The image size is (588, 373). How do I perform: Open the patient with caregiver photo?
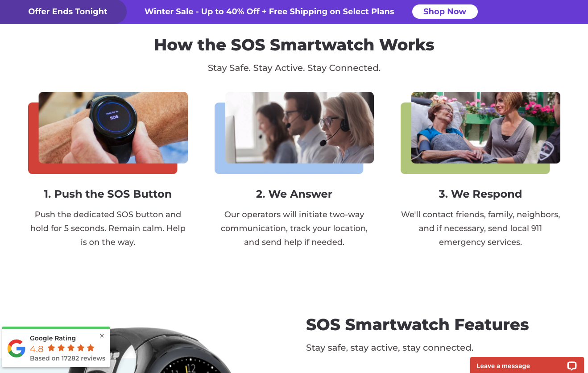point(485,128)
